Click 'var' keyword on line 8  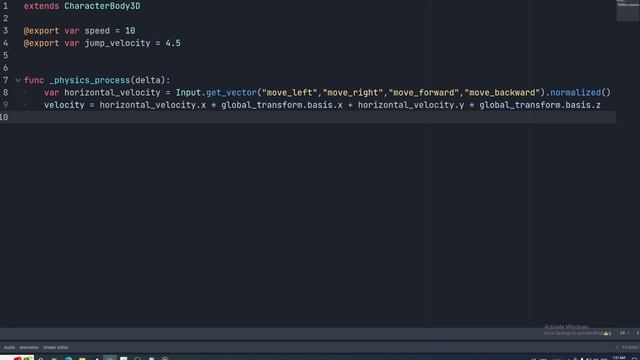pos(51,93)
